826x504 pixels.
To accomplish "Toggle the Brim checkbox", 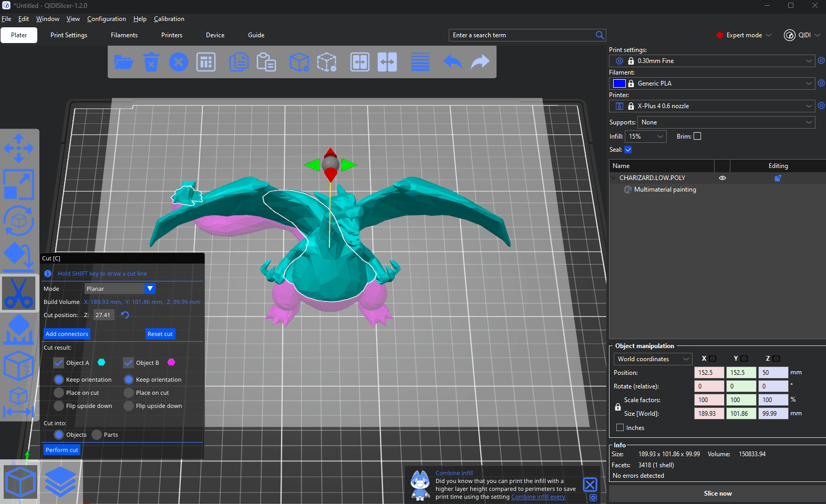I will point(697,136).
